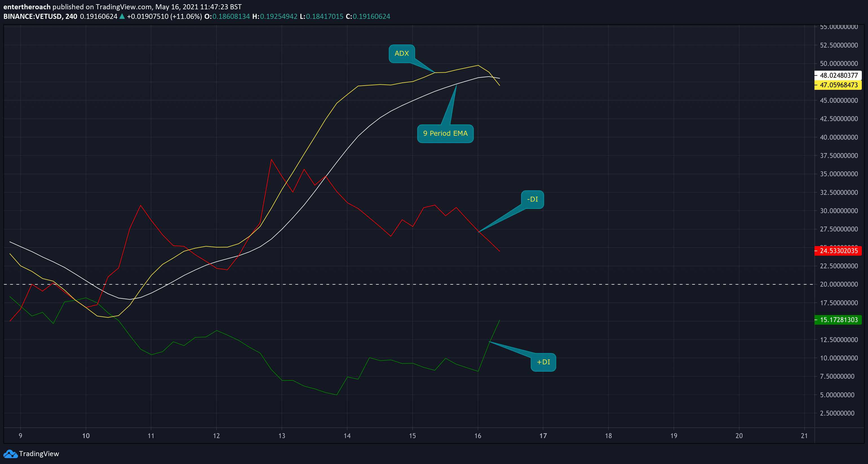Click the 20.00000000 axis label
868x464 pixels.
(x=839, y=285)
